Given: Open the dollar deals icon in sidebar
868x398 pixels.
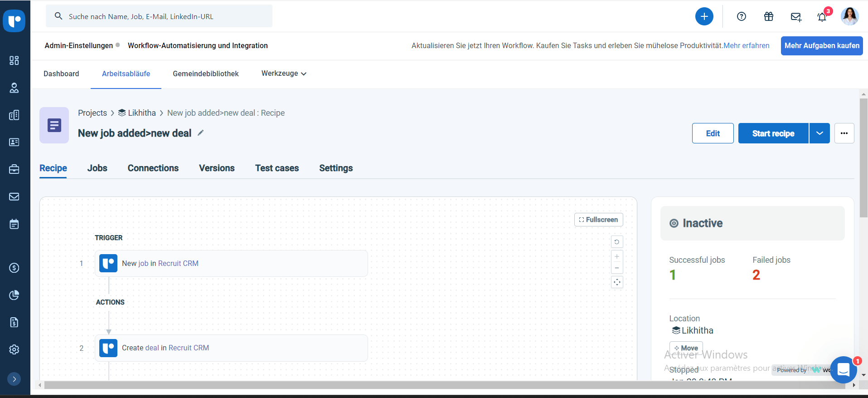Looking at the screenshot, I should [x=14, y=268].
